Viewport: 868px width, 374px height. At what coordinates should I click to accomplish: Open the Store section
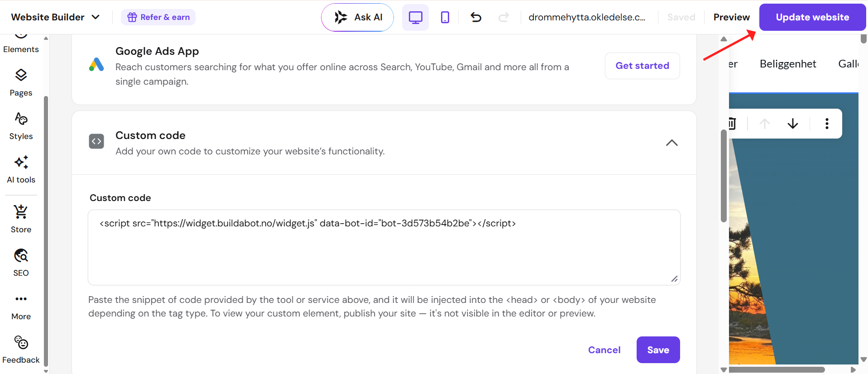point(21,220)
